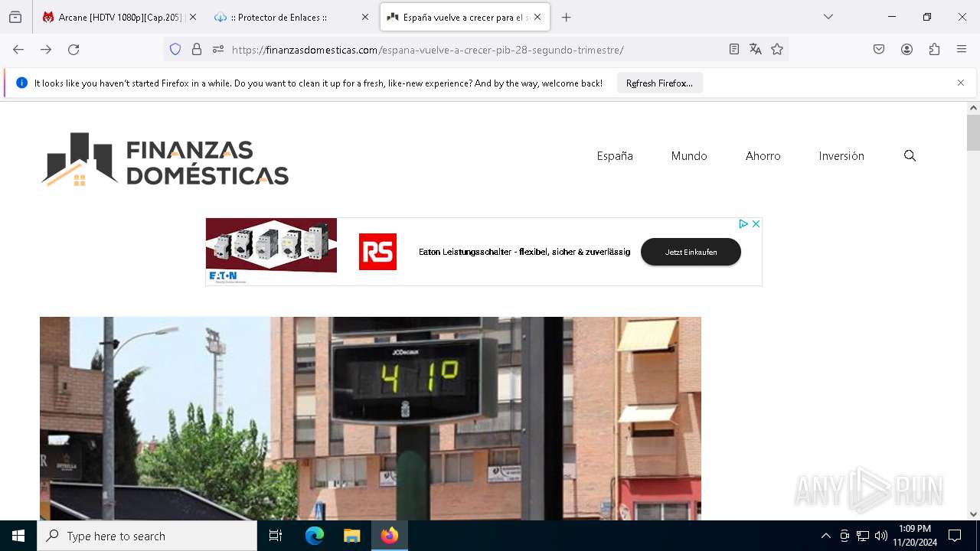Screen dimensions: 980x551
Task: Close the Protector de Enlaces tab
Action: pyautogui.click(x=365, y=17)
